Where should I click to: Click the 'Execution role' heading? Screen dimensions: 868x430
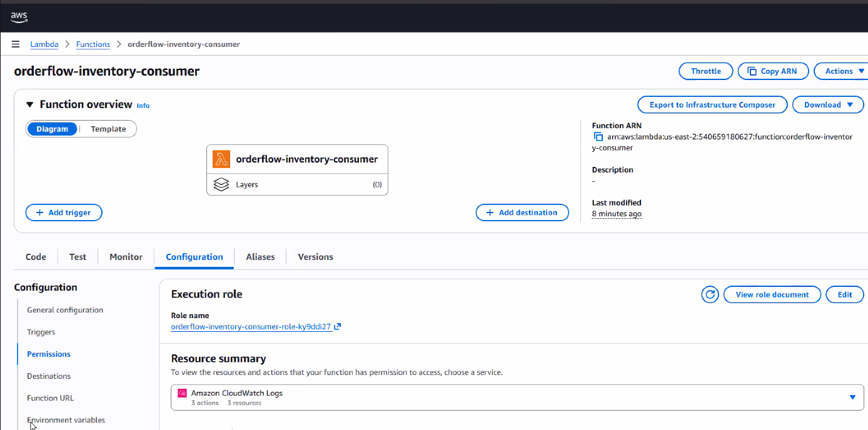[206, 294]
